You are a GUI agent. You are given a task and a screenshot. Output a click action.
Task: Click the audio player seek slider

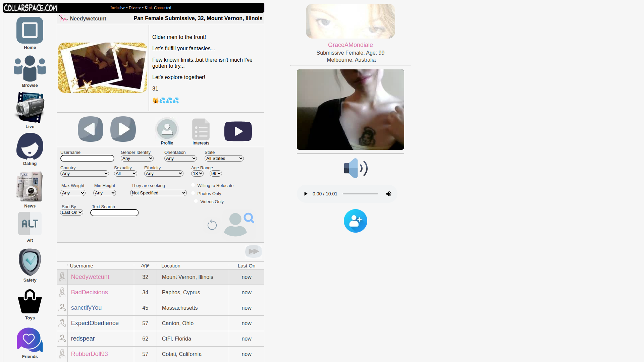point(360,194)
